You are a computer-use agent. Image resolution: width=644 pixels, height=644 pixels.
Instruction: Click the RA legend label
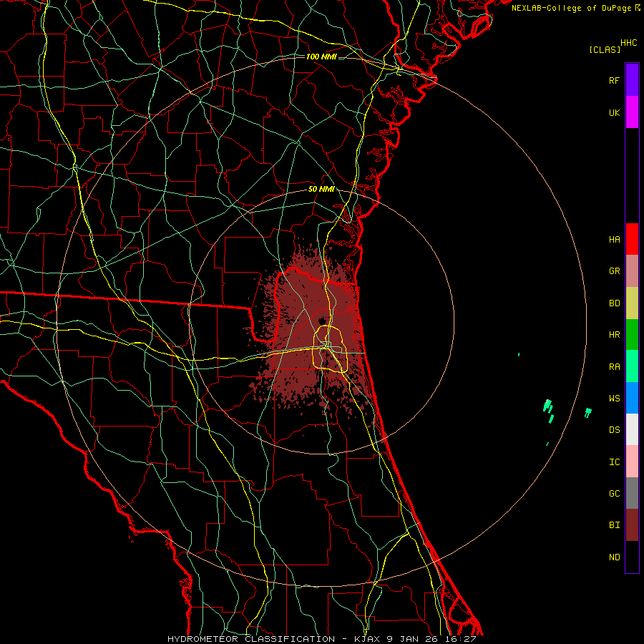614,366
